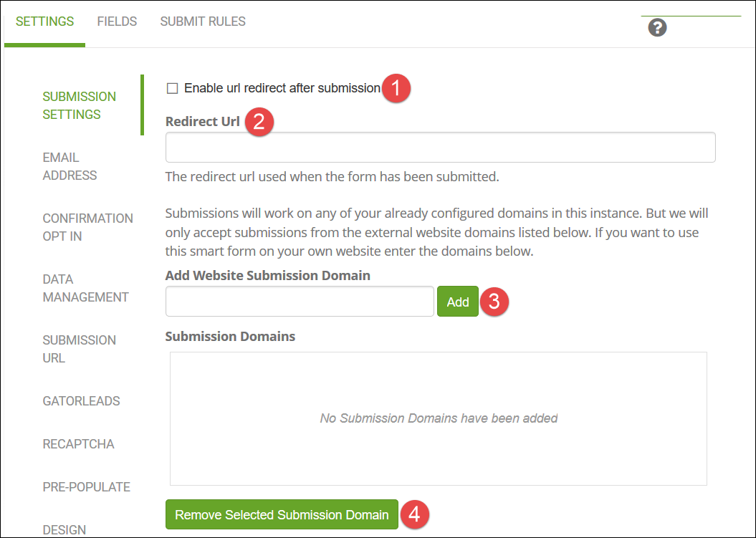The image size is (756, 538).
Task: Click red callout badge number 4
Action: click(415, 514)
